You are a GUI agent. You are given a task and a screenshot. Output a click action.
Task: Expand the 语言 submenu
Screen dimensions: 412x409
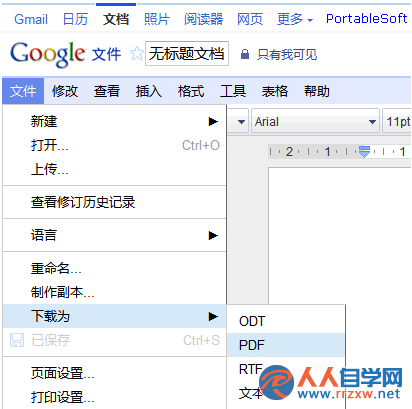114,235
